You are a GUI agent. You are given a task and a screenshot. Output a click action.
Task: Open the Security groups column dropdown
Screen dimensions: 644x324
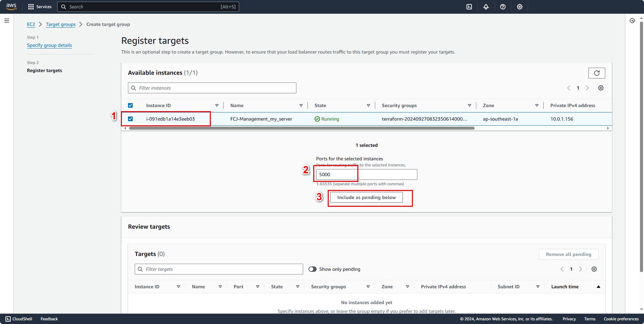point(470,105)
